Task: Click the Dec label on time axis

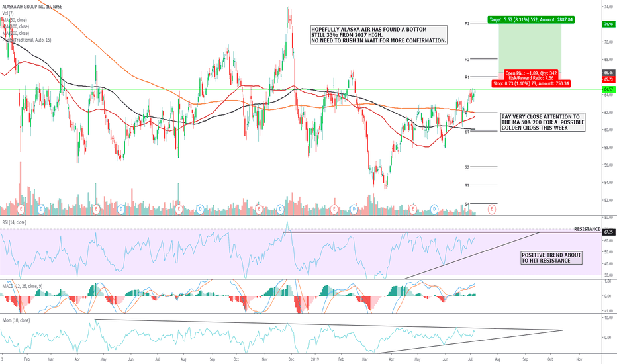Action: (x=291, y=359)
